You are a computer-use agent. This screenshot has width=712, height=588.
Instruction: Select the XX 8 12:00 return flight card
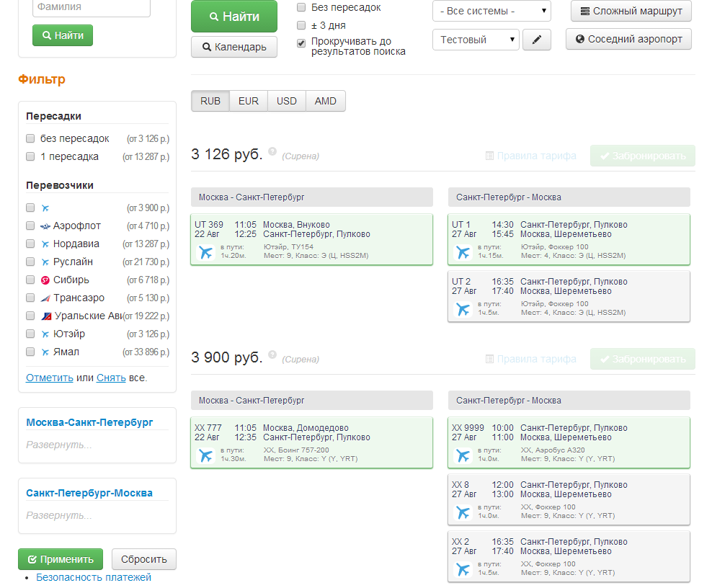[569, 500]
